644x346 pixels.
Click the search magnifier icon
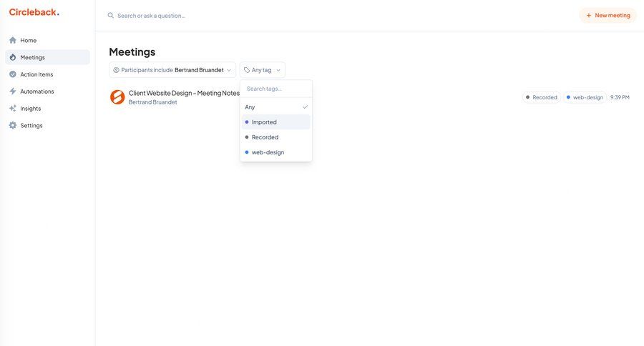click(111, 15)
